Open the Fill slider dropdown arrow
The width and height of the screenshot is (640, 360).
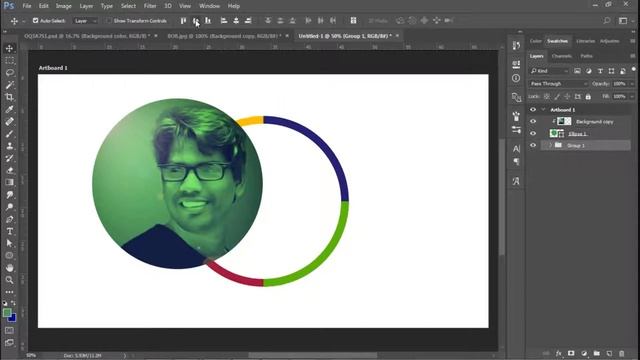click(x=632, y=97)
